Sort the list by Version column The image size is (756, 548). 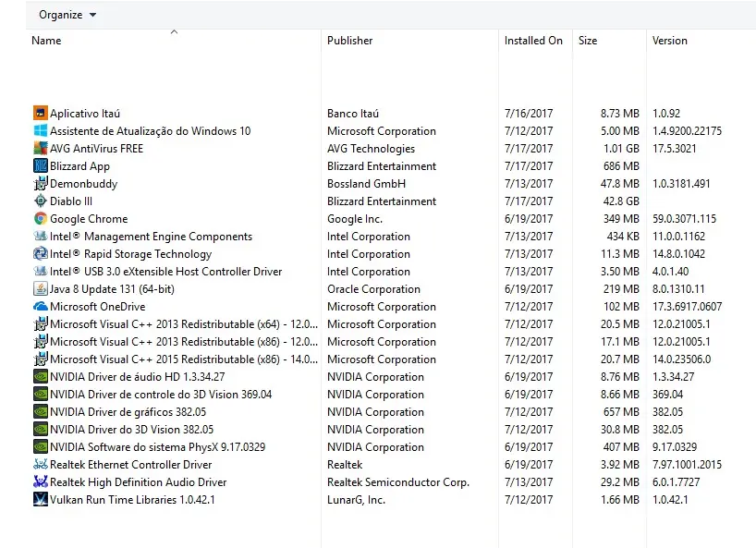(x=670, y=41)
